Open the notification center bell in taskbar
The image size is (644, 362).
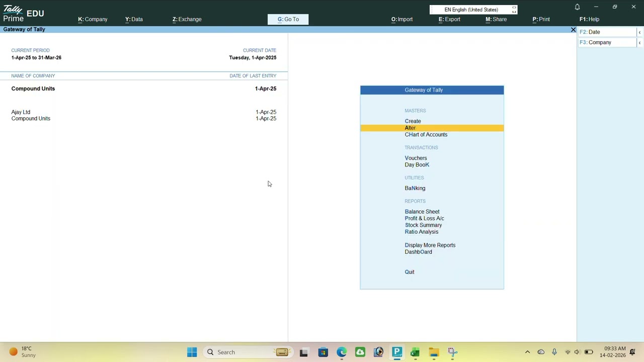(633, 352)
